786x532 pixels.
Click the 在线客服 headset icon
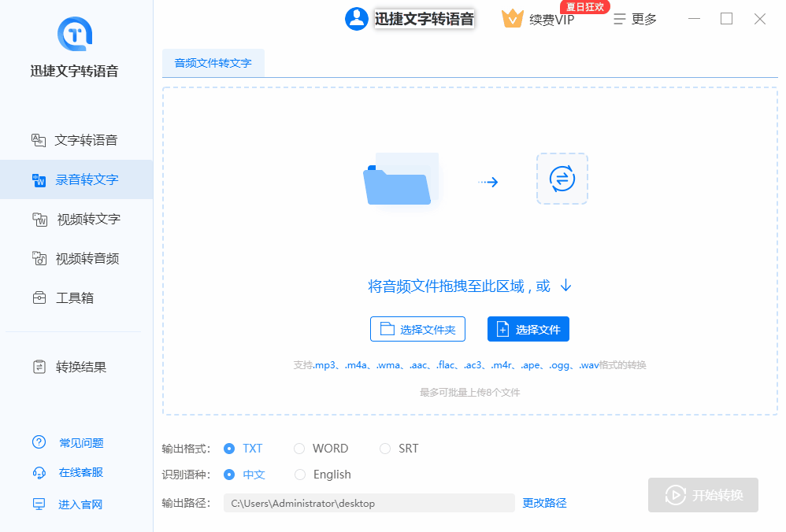(39, 472)
